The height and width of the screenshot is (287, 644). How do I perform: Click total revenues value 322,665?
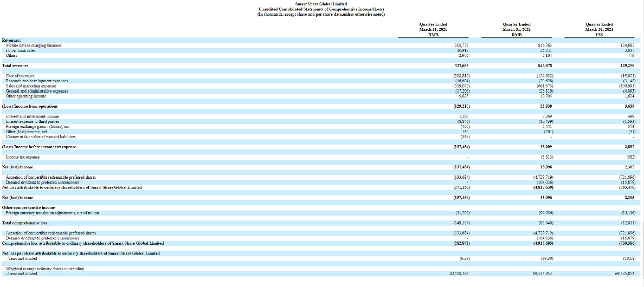pyautogui.click(x=461, y=66)
